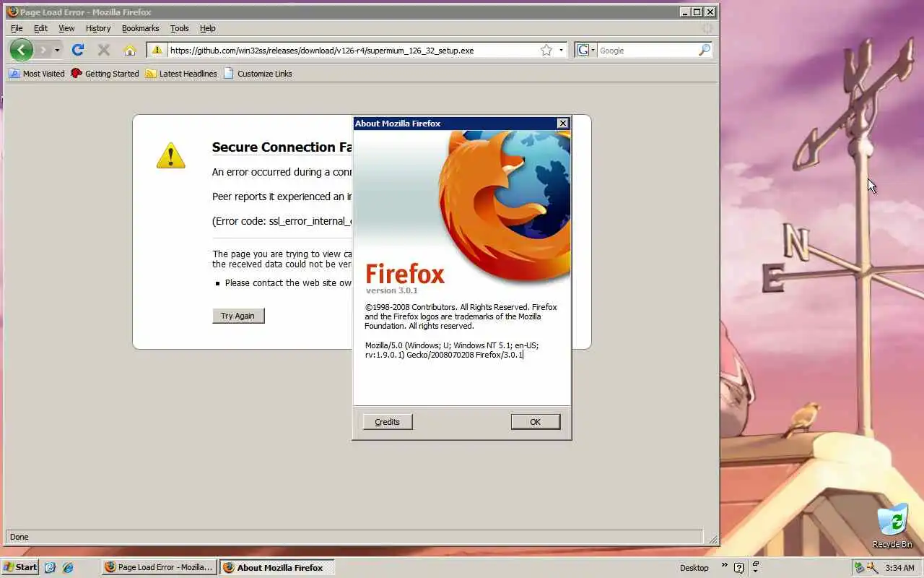Click the greyed Forward arrow button
The image size is (924, 578).
43,50
